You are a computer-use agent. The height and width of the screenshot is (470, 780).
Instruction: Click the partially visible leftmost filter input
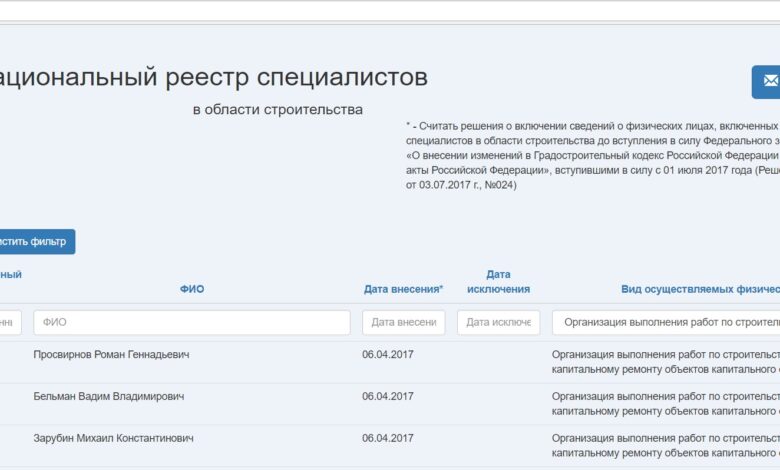coord(9,323)
